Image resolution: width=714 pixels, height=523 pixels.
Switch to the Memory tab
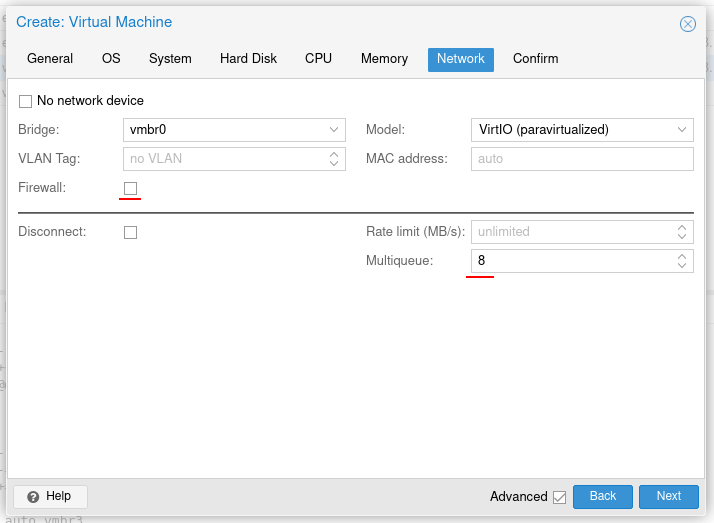coord(384,59)
